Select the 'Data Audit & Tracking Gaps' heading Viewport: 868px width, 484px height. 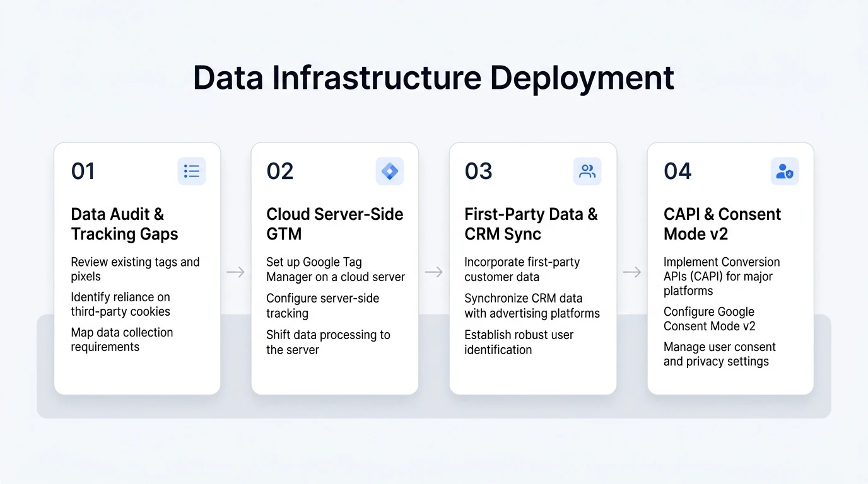[124, 224]
